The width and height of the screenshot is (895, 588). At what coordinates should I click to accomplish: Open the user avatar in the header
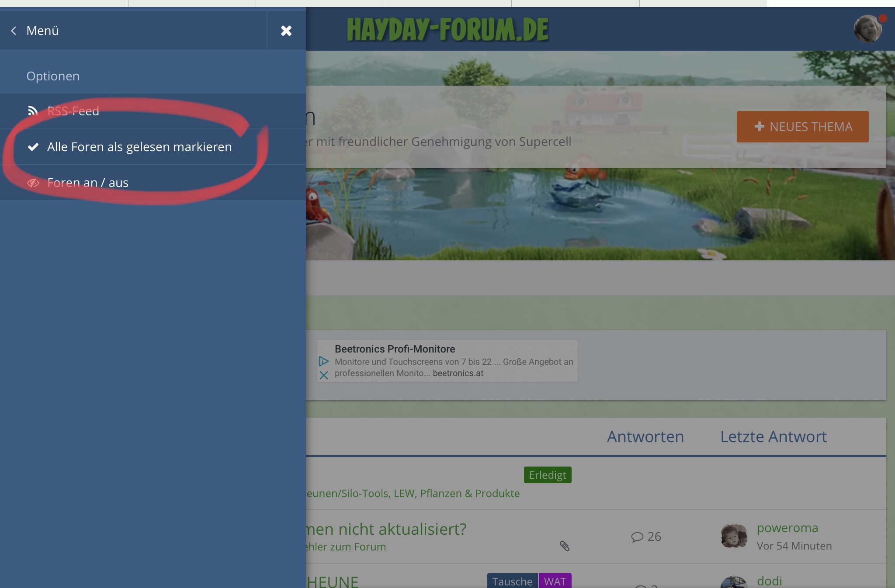[x=867, y=29]
